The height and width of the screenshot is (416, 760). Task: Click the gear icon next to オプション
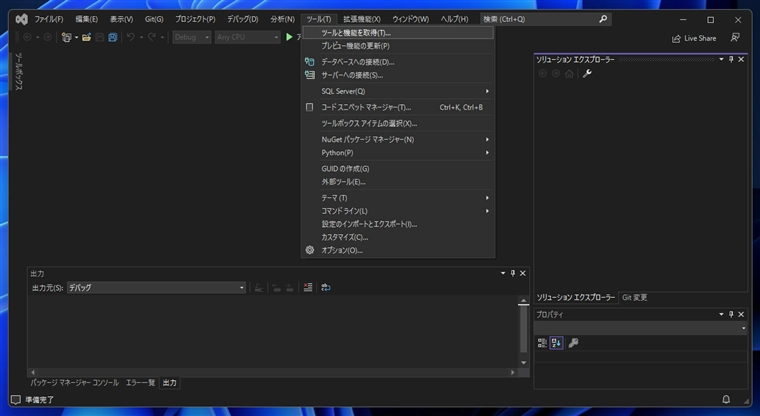(x=310, y=250)
